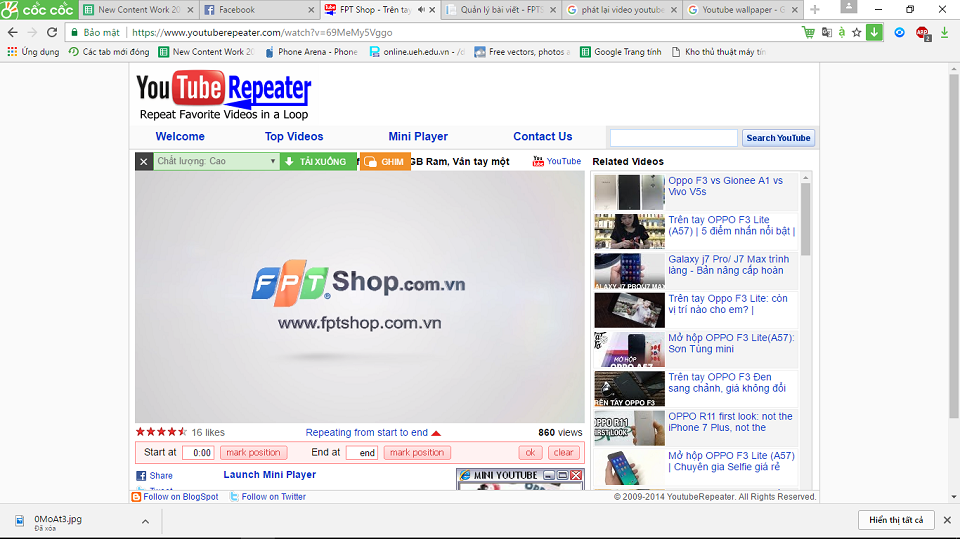Click the browser forward arrow
The width and height of the screenshot is (960, 539).
coord(32,32)
